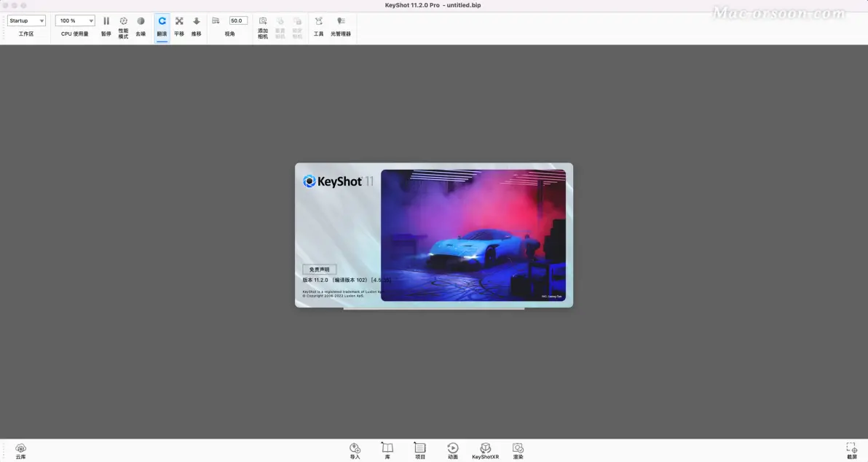Open the Animation (动画) timeline

point(453,451)
